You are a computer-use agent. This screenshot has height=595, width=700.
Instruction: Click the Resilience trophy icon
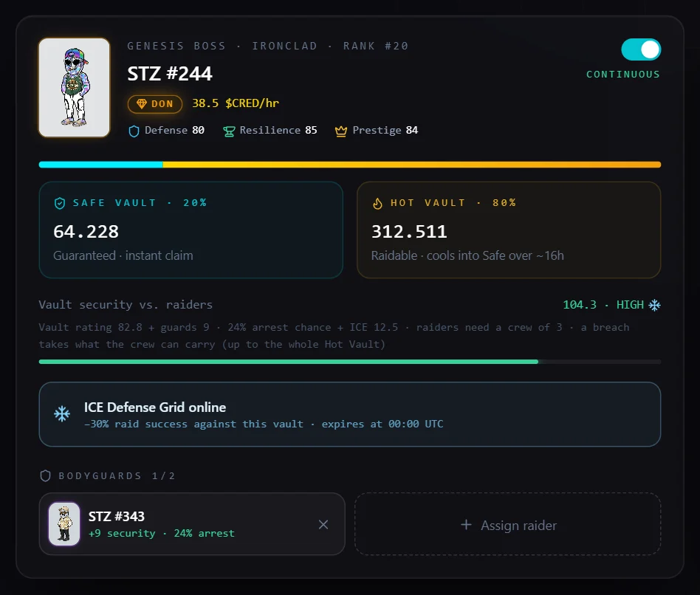tap(229, 131)
